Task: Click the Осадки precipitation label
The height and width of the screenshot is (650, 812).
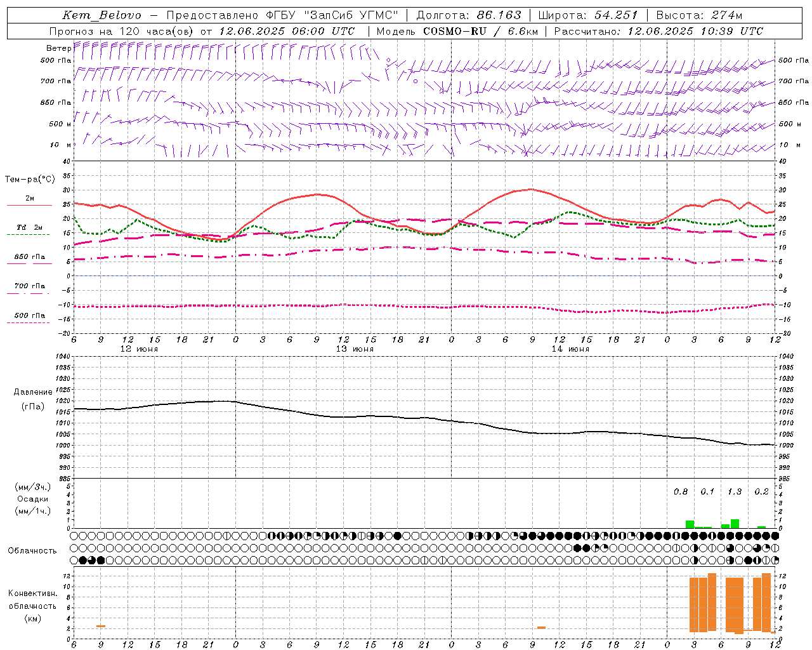Action: pos(33,499)
